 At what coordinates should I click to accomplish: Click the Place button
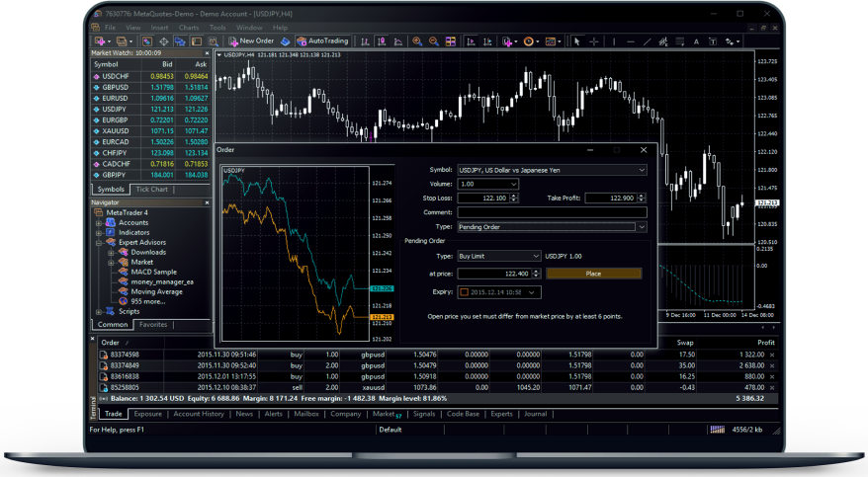594,275
